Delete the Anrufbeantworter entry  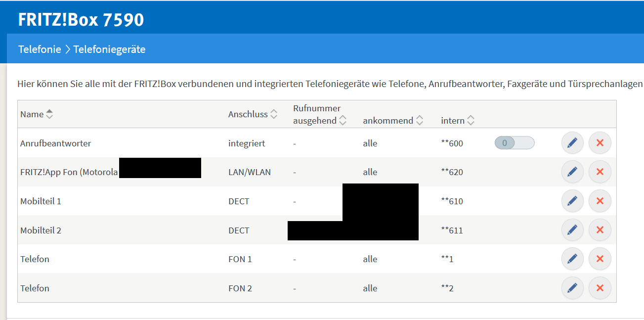[600, 143]
